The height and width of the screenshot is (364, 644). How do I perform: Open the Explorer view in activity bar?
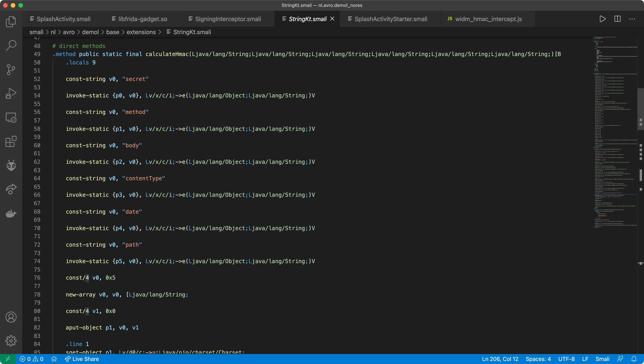[x=11, y=21]
